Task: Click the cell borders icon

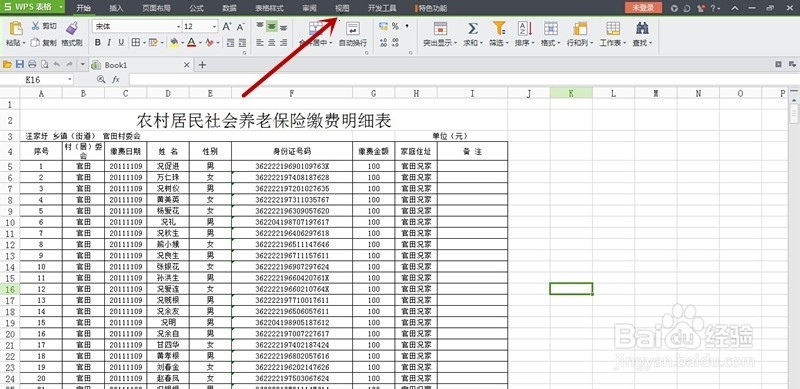Action: [x=136, y=43]
